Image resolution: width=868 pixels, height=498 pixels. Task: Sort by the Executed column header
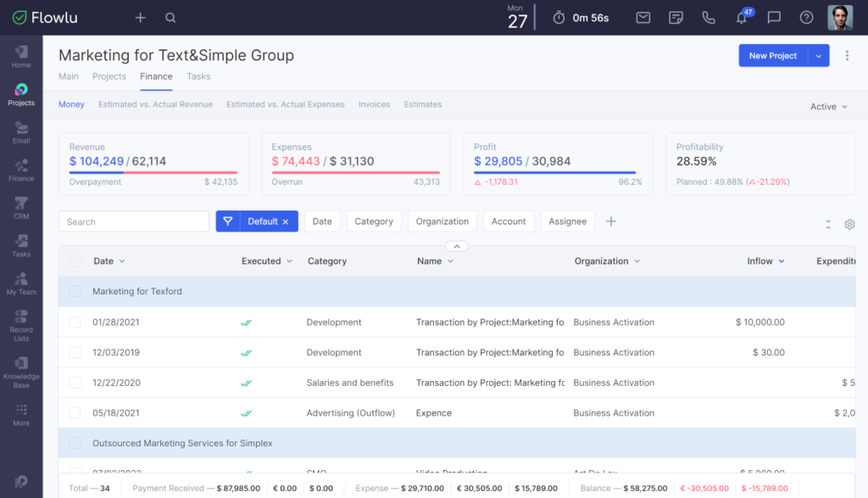[x=267, y=261]
